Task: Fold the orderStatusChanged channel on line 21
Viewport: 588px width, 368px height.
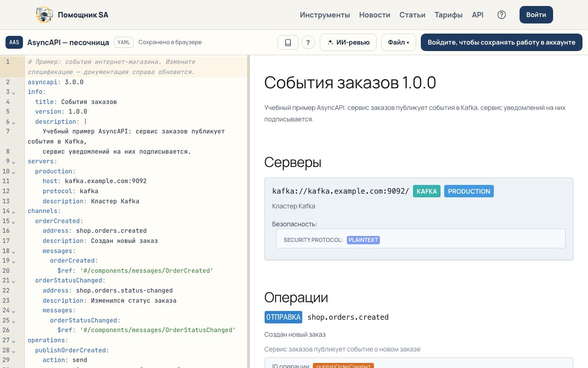Action: click(13, 281)
